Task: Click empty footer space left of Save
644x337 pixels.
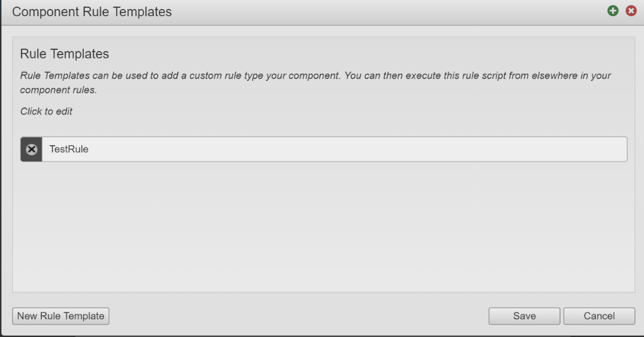Action: point(299,316)
